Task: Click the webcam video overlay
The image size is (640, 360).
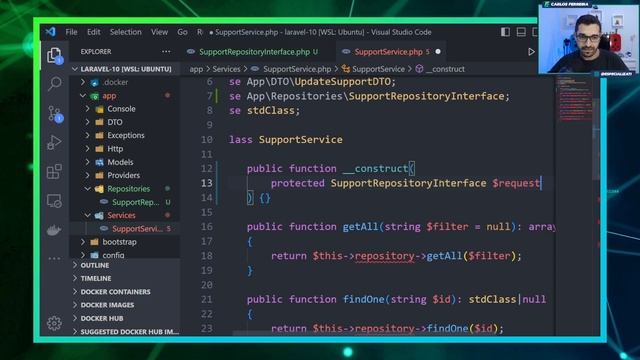Action: coord(589,38)
